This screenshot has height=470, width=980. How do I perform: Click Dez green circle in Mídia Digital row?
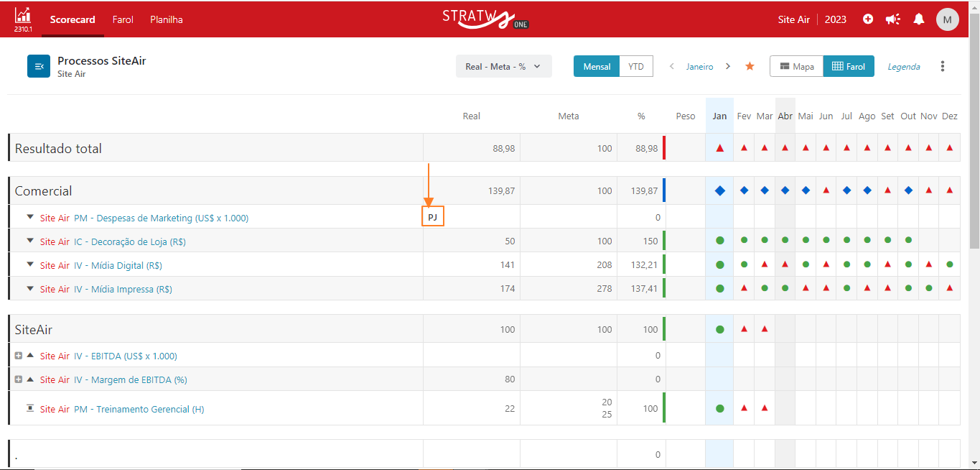pos(950,264)
